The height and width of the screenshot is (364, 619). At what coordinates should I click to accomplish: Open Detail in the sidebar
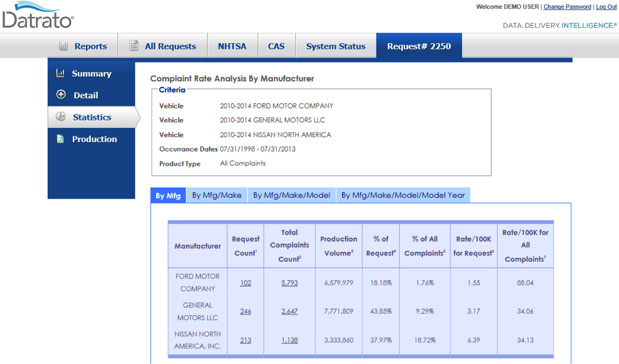pyautogui.click(x=91, y=95)
